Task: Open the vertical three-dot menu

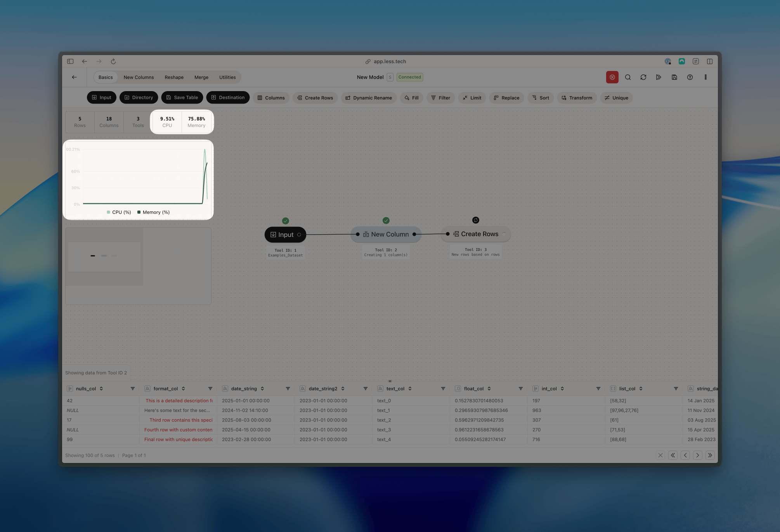Action: click(705, 77)
